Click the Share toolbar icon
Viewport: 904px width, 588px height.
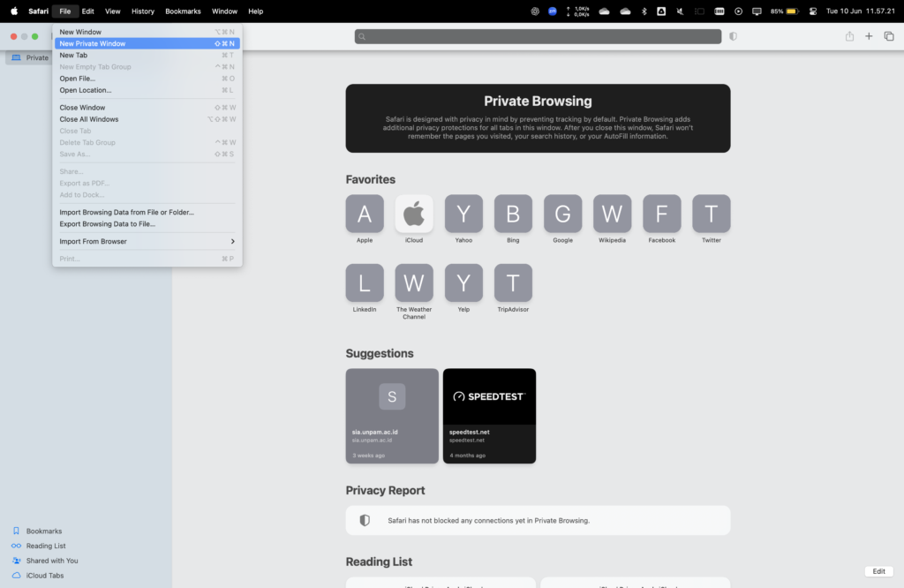pyautogui.click(x=849, y=36)
